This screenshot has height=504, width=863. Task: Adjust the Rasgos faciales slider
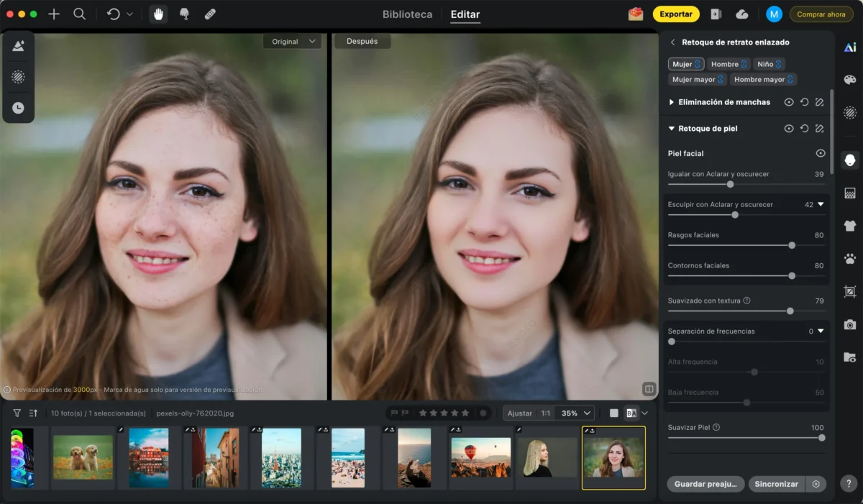click(792, 245)
